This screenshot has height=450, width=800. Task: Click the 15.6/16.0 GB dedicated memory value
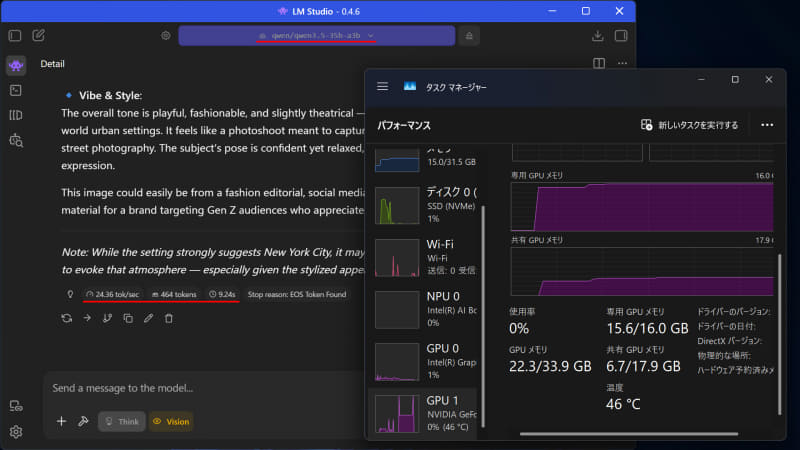click(647, 328)
